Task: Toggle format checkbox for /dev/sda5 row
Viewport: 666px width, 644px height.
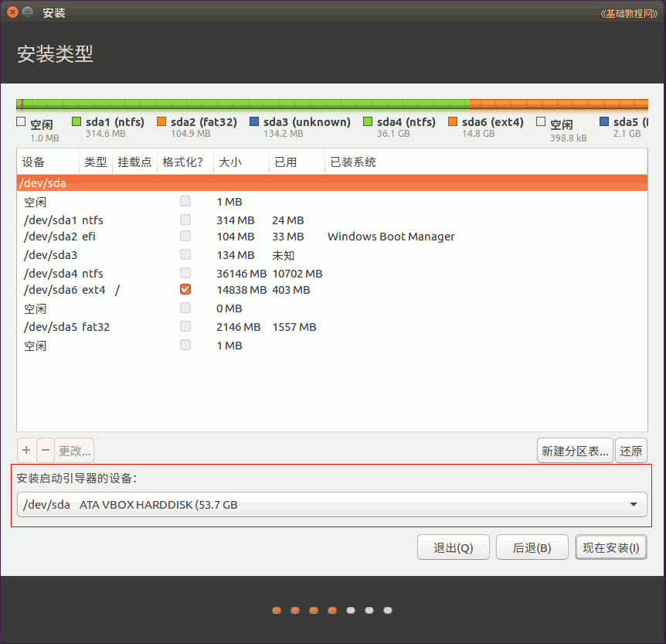Action: pos(185,326)
